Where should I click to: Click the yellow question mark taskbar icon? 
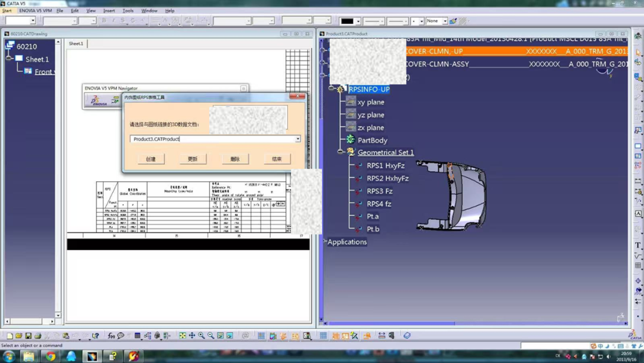click(x=113, y=356)
